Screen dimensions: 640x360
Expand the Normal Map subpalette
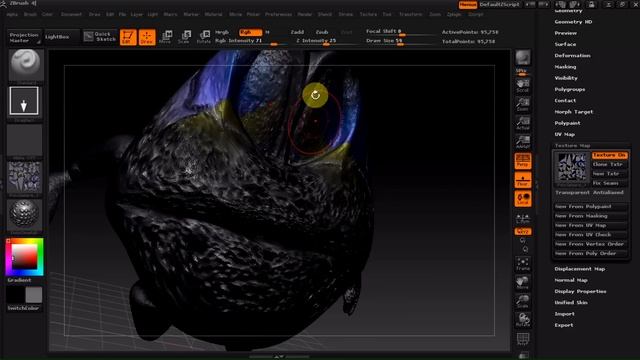(x=571, y=280)
